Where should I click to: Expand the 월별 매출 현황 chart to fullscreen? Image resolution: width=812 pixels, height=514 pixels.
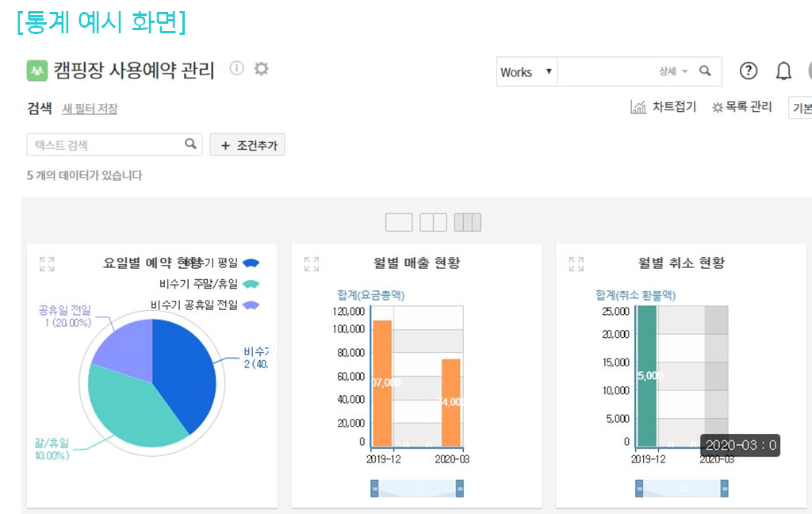(x=312, y=264)
